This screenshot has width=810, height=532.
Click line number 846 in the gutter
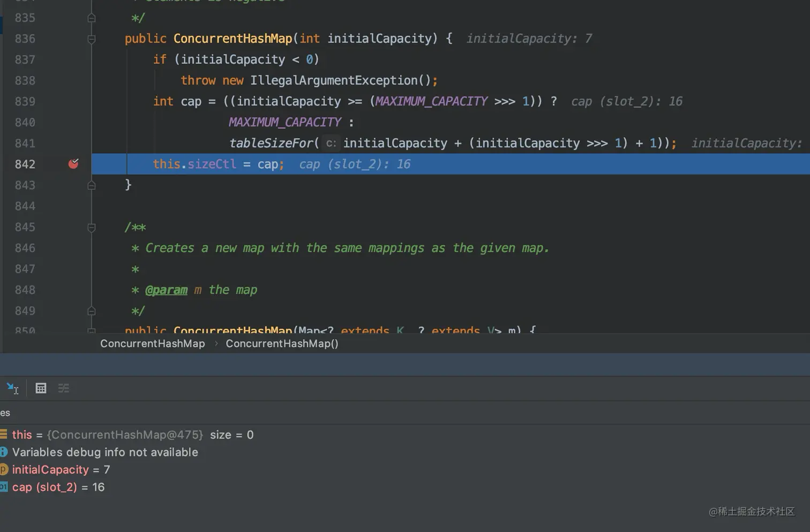tap(25, 248)
